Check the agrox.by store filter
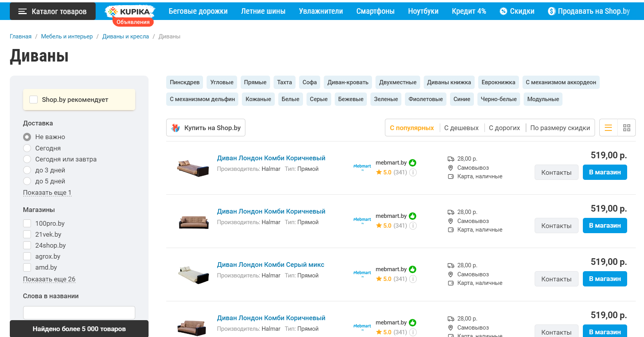This screenshot has height=337, width=644. click(x=27, y=256)
